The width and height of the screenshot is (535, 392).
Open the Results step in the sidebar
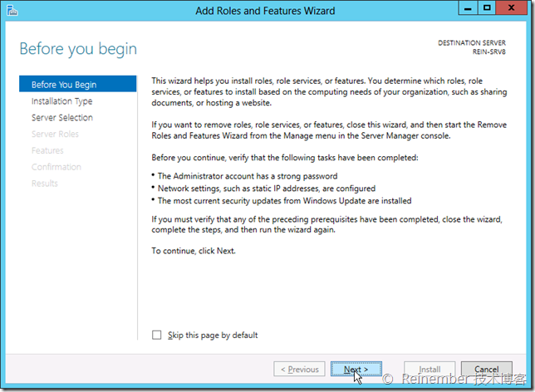[x=45, y=184]
